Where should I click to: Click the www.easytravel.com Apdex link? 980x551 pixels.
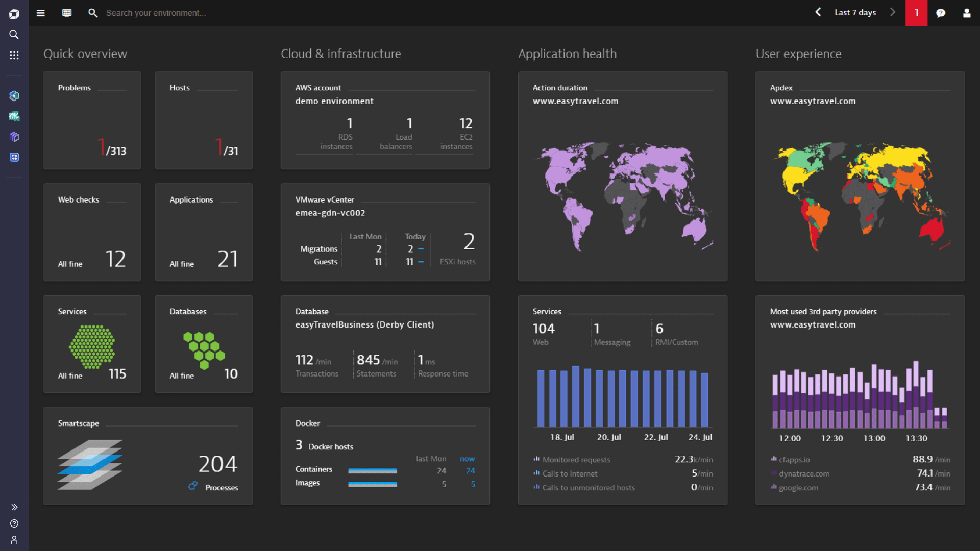[813, 100]
